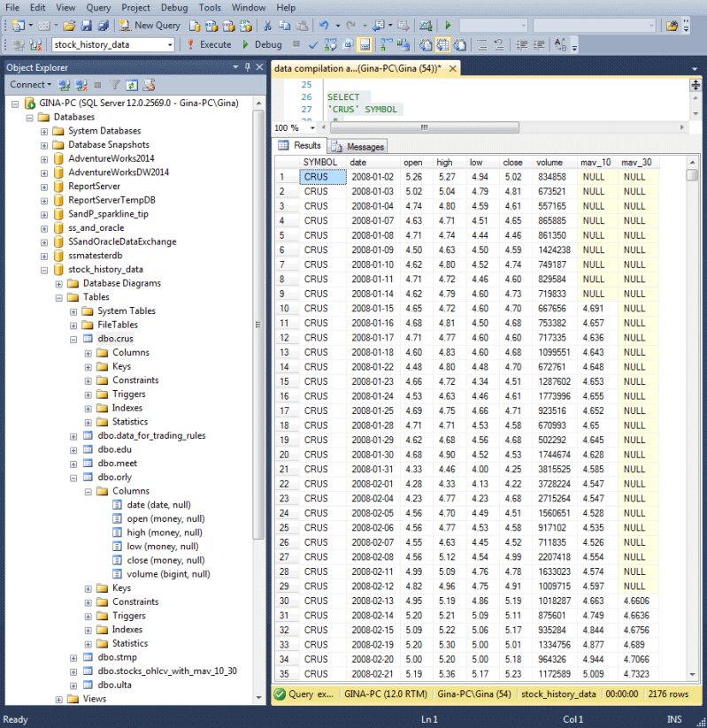This screenshot has width=707, height=728.
Task: Click the Refresh icon in Object Explorer
Action: (131, 85)
